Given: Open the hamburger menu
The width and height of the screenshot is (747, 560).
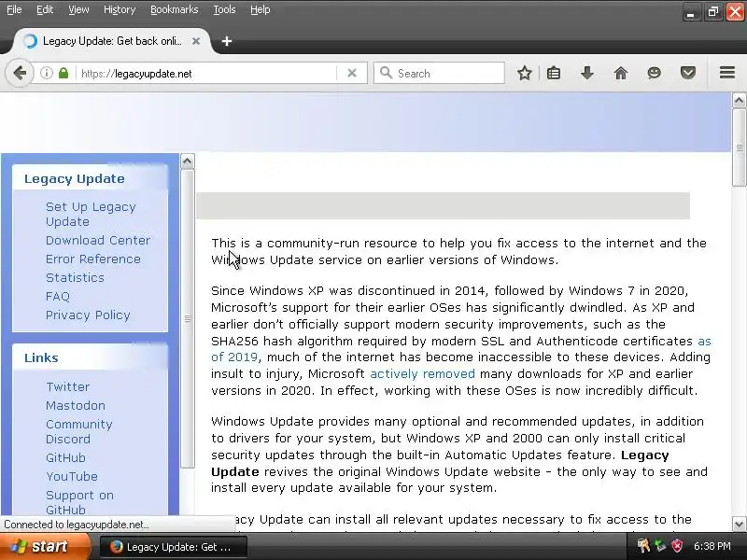Looking at the screenshot, I should click(727, 73).
